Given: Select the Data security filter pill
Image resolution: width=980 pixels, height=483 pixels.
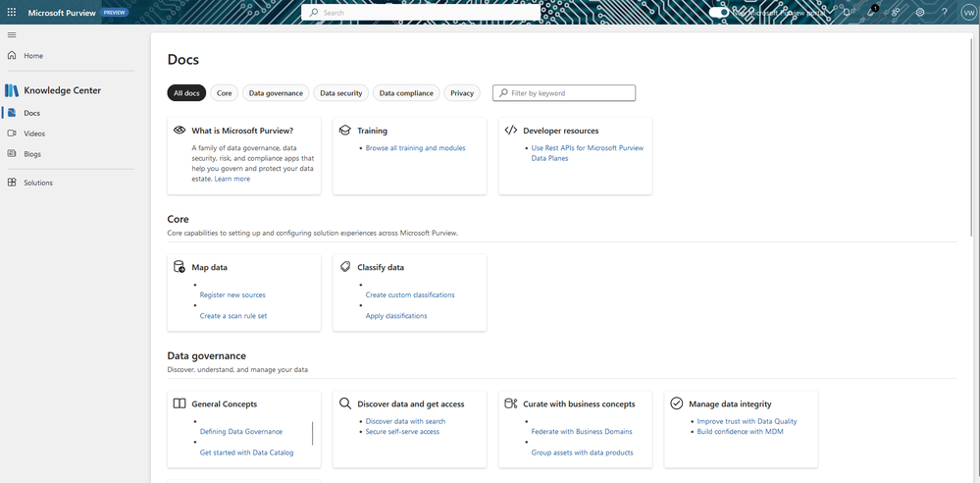Looking at the screenshot, I should 341,93.
